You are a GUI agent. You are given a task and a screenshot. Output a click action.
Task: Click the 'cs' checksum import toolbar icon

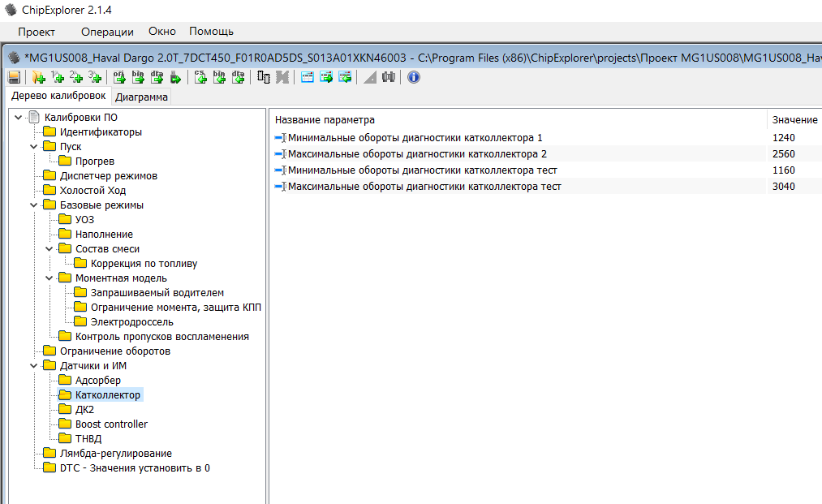[x=200, y=77]
